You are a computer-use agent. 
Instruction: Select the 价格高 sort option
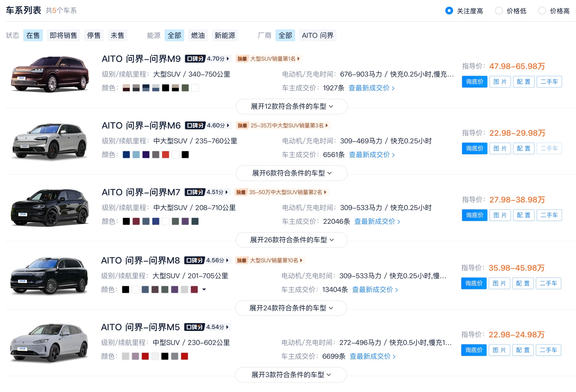coord(554,11)
